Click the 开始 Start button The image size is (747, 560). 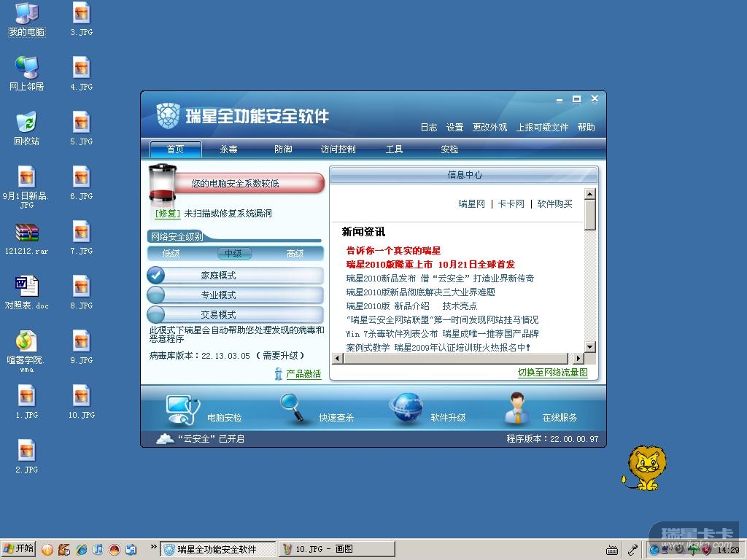(18, 549)
